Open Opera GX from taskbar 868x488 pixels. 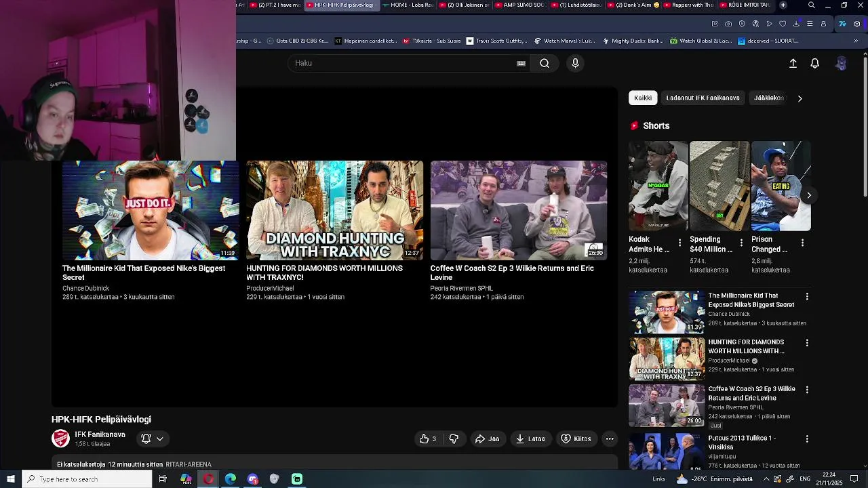click(x=208, y=479)
